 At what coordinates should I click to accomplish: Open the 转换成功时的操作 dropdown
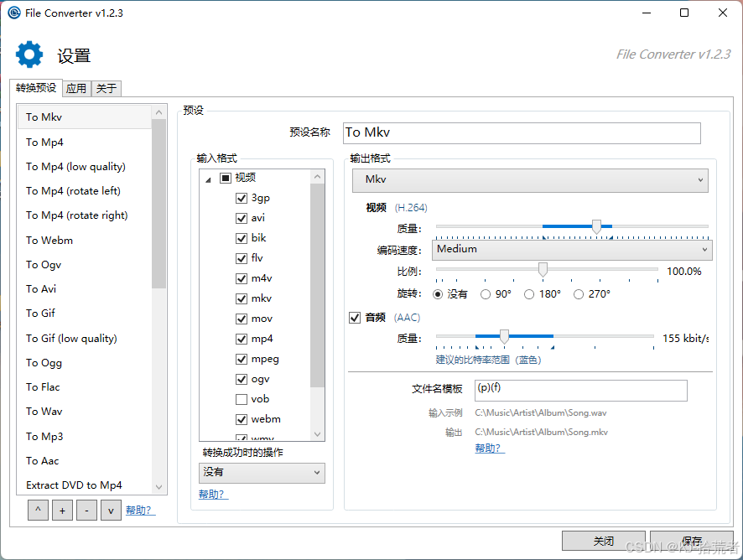262,473
